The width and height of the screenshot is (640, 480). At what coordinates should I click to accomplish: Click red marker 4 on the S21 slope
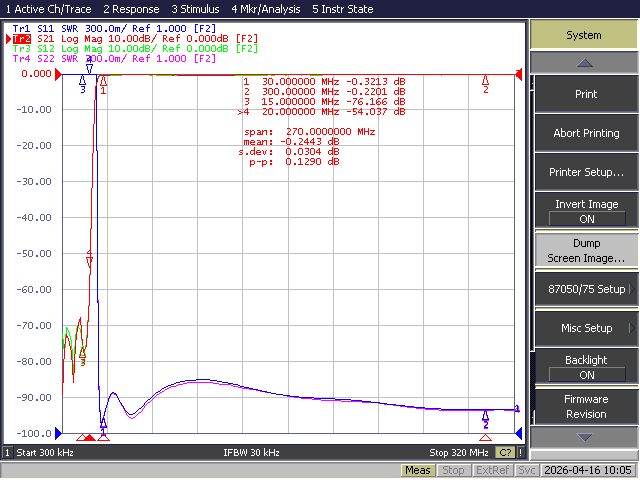(89, 262)
